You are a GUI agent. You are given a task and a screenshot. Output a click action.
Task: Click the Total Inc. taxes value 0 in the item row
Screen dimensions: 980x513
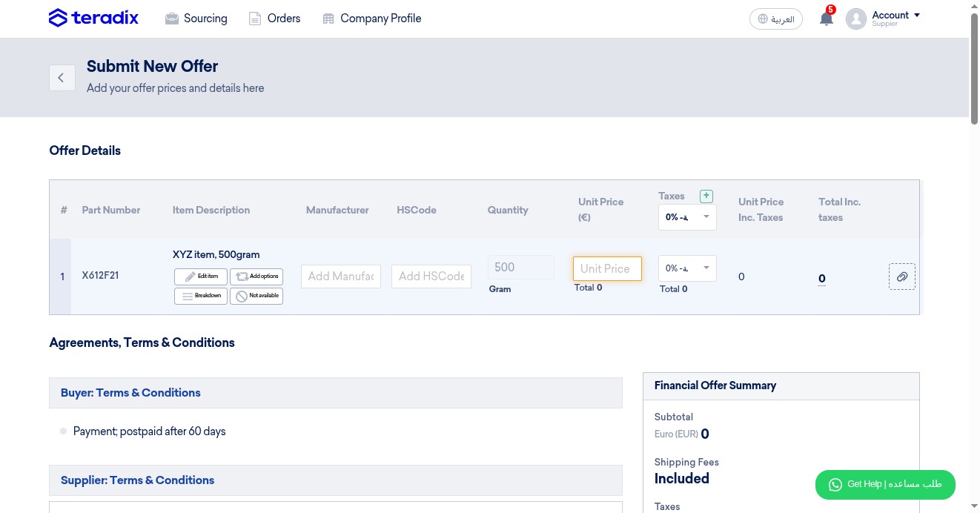point(822,279)
